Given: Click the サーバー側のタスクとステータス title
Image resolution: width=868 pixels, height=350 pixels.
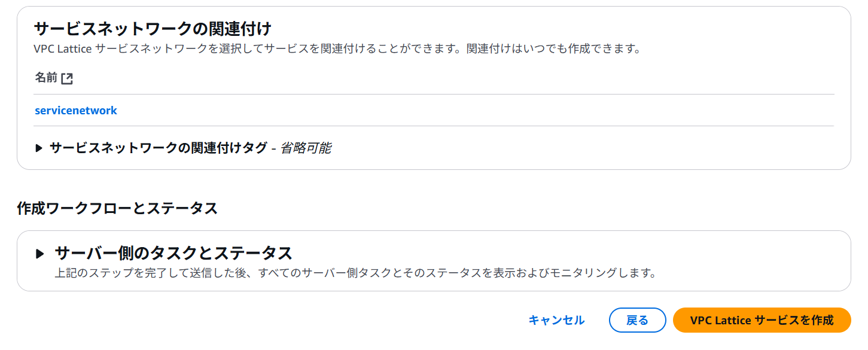Looking at the screenshot, I should tap(173, 253).
